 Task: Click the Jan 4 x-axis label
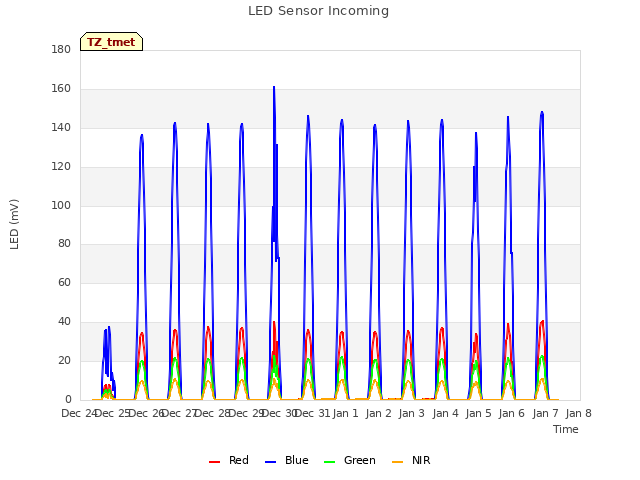coord(445,413)
